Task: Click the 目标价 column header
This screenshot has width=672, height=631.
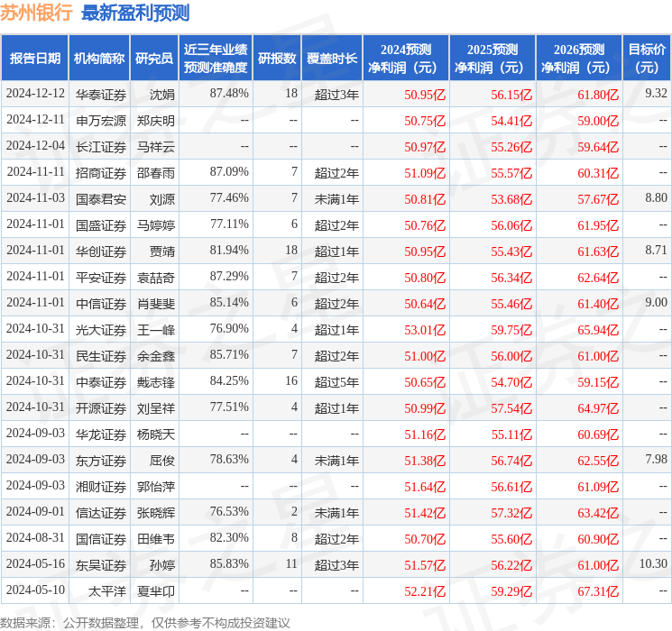Action: point(647,59)
